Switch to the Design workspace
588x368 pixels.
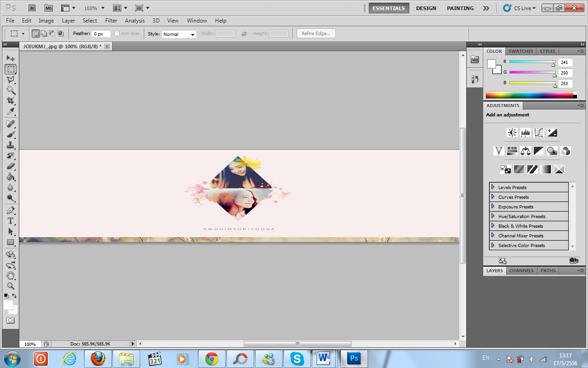(x=426, y=8)
